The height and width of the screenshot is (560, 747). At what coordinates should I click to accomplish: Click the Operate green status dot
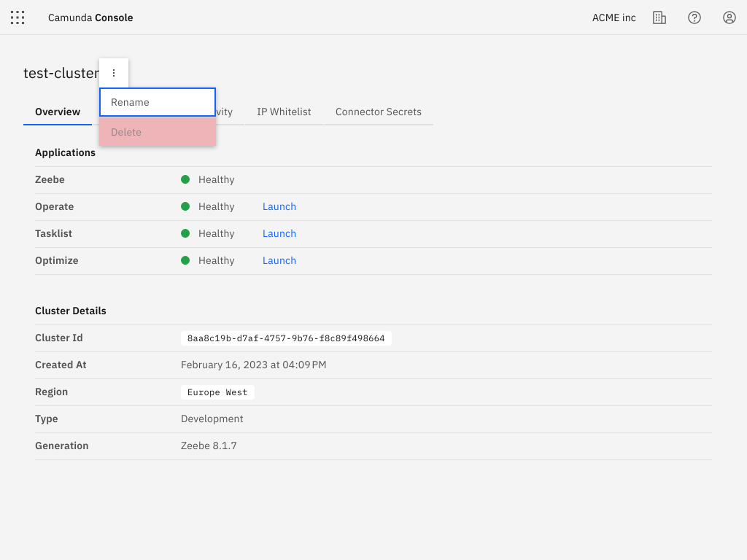pyautogui.click(x=185, y=206)
